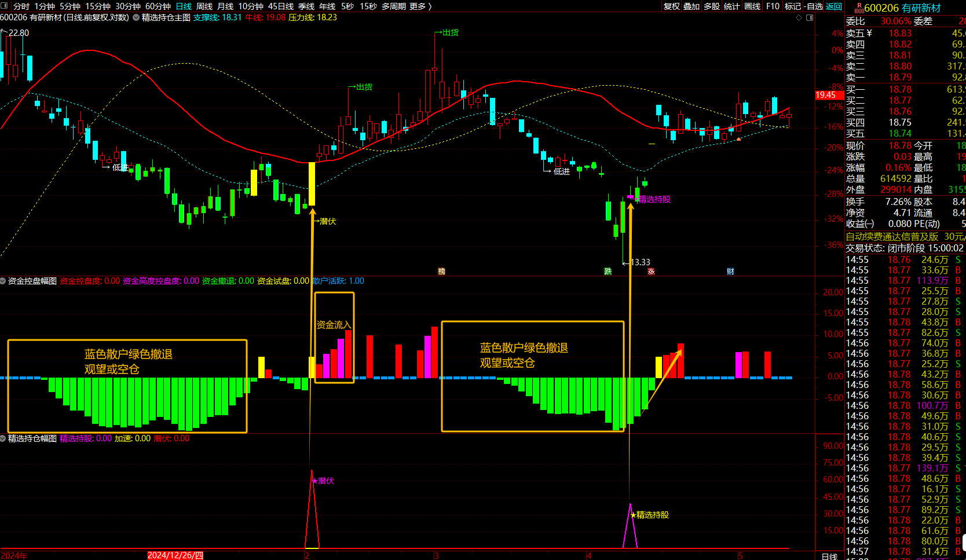The width and height of the screenshot is (966, 560).
Task: Click the R1000 badge icon beside 600206
Action: tap(859, 8)
